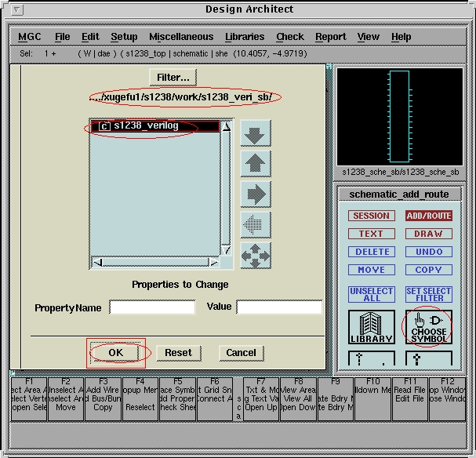Select s1238_verilog in the component list
This screenshot has height=458, width=476.
[x=146, y=125]
